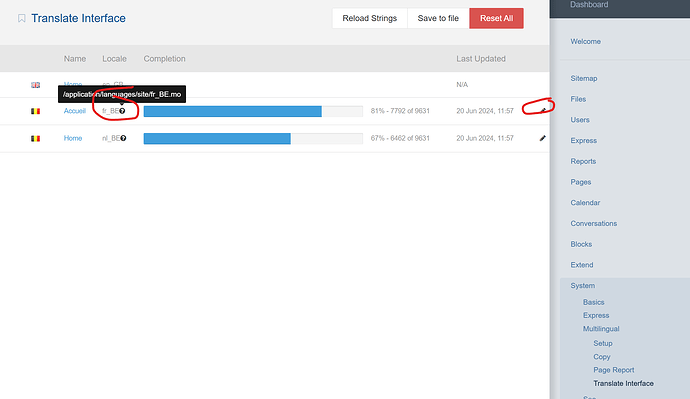
Task: Expand the System section in sidebar
Action: (x=583, y=286)
